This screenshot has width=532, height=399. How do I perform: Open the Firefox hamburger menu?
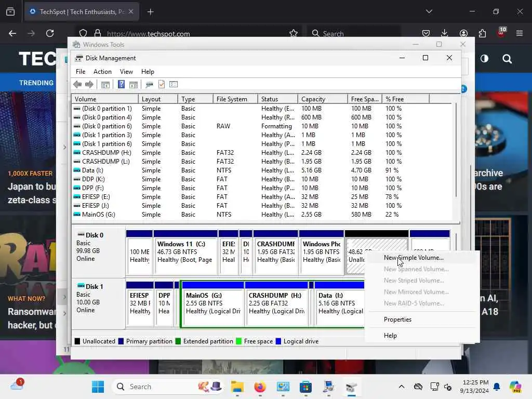(520, 33)
